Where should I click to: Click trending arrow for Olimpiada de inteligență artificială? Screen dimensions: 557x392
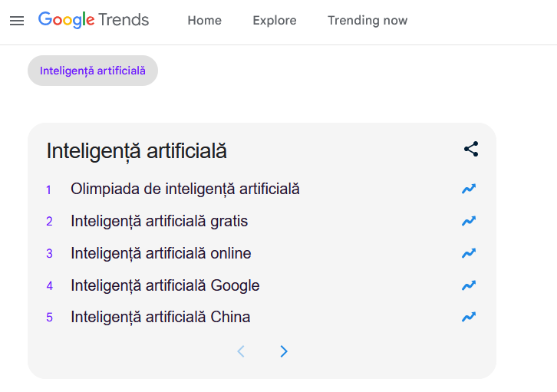pos(469,189)
